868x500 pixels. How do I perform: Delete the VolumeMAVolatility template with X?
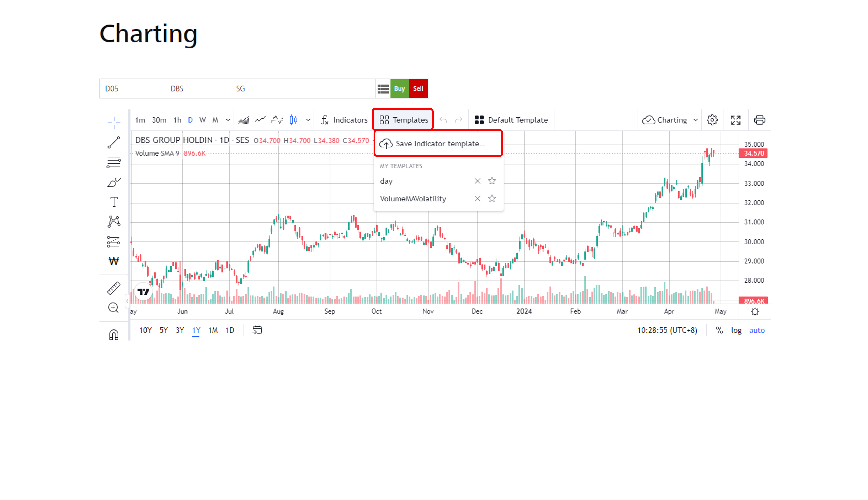point(477,199)
